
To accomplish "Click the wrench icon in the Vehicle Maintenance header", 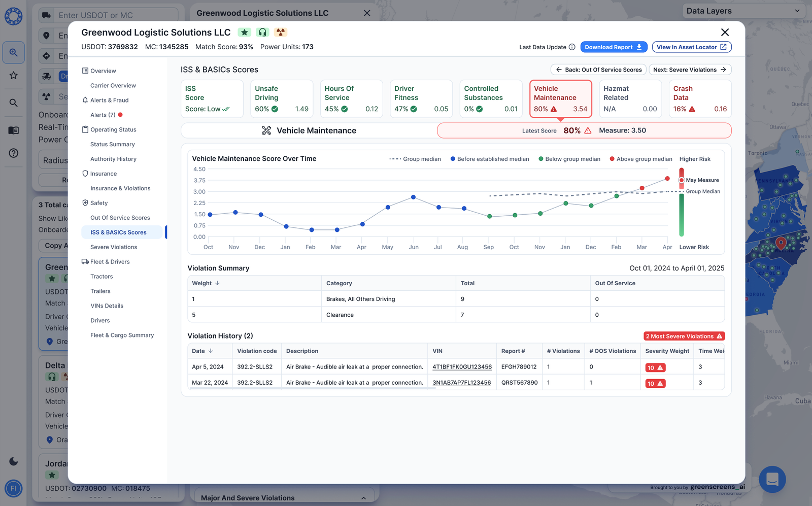I will pyautogui.click(x=266, y=130).
